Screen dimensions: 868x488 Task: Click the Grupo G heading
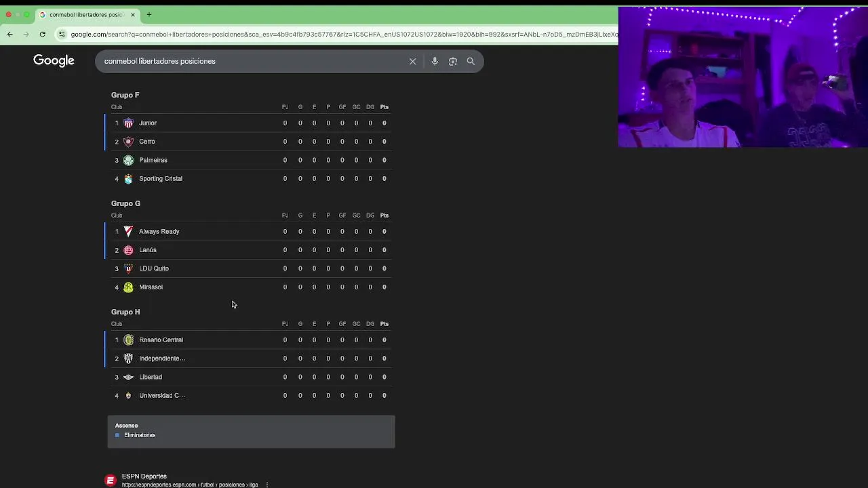click(126, 203)
